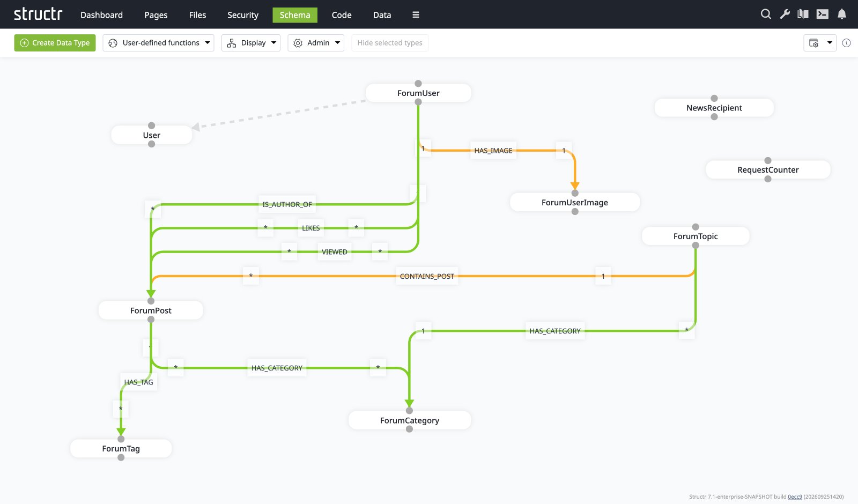Screen dimensions: 858x504
Task: Expand User-defined functions dropdown
Action: click(x=158, y=43)
